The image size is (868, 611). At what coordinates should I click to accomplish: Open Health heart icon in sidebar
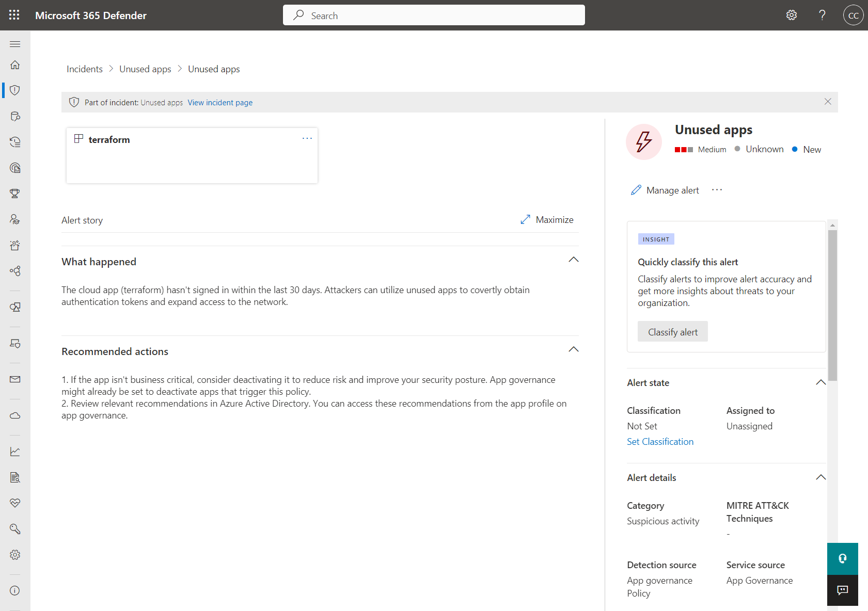pos(15,503)
